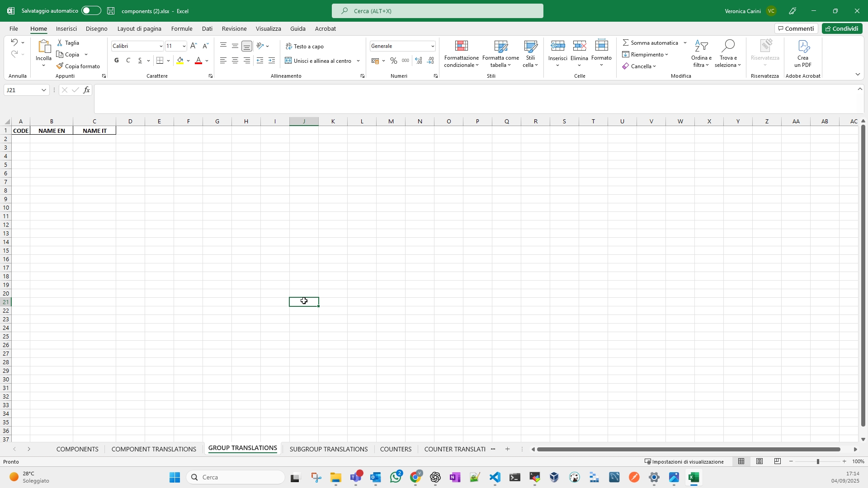Screen dimensions: 868x488
Task: Click the Format Painter (Copia formato) icon
Action: (x=60, y=66)
